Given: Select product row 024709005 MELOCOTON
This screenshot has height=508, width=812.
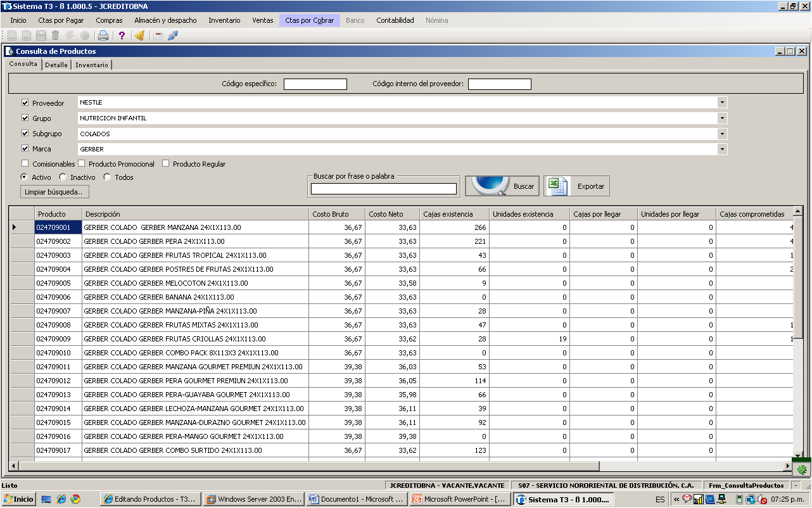Looking at the screenshot, I should tap(401, 283).
